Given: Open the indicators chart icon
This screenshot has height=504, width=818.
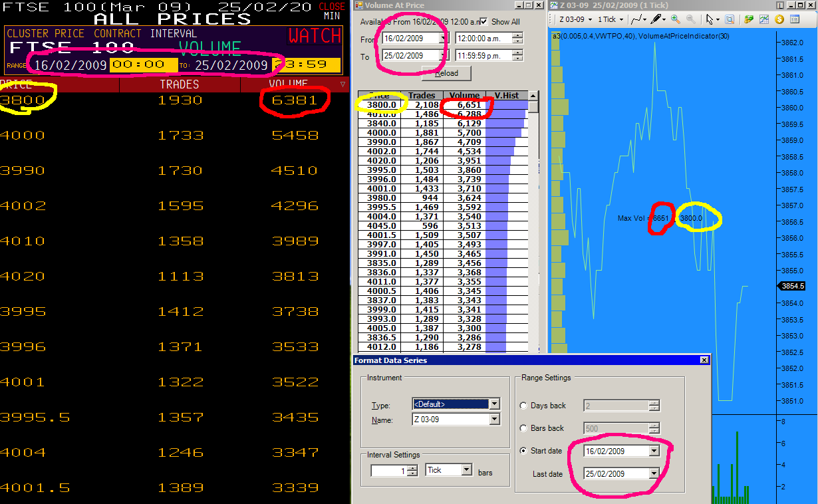Looking at the screenshot, I should [764, 19].
